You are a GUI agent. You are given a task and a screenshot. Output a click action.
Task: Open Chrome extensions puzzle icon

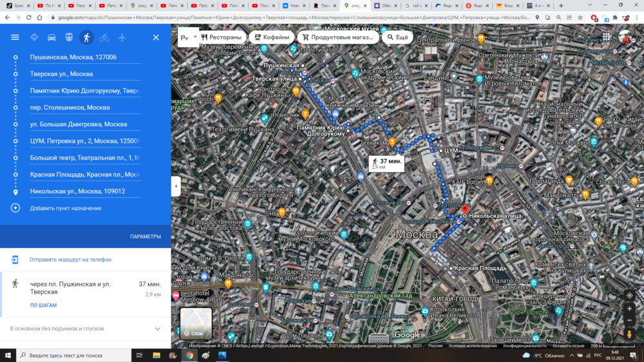pos(615,17)
